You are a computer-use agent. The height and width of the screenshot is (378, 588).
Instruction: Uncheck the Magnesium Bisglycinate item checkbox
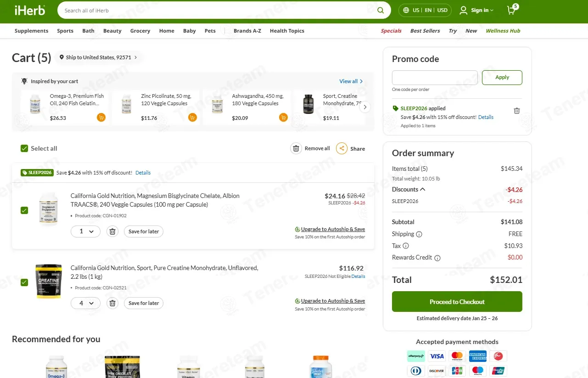point(24,210)
